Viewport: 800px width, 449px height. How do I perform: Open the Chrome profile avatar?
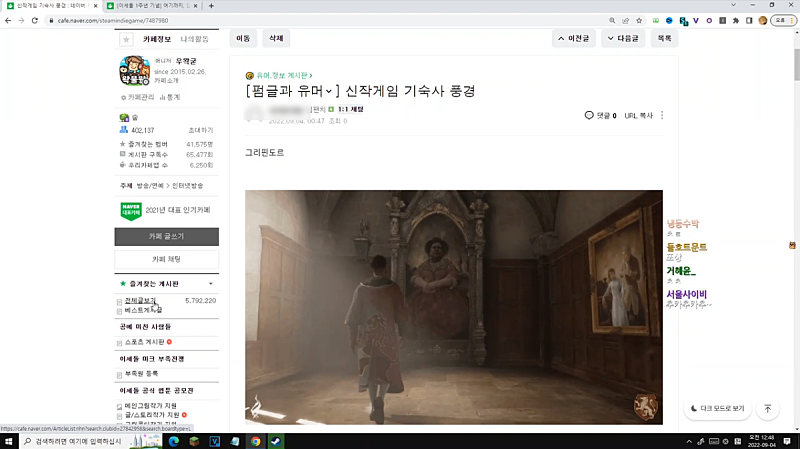point(763,20)
